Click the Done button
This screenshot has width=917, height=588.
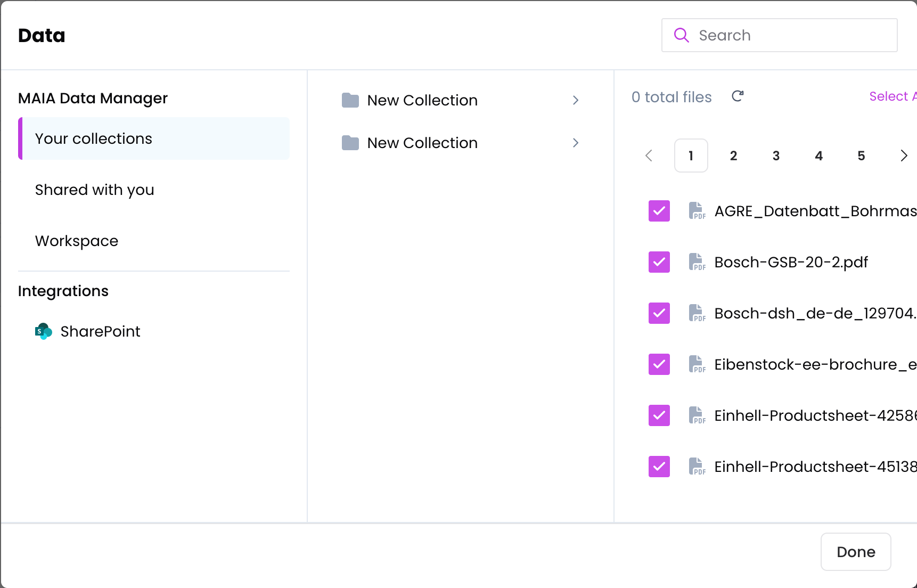(856, 552)
